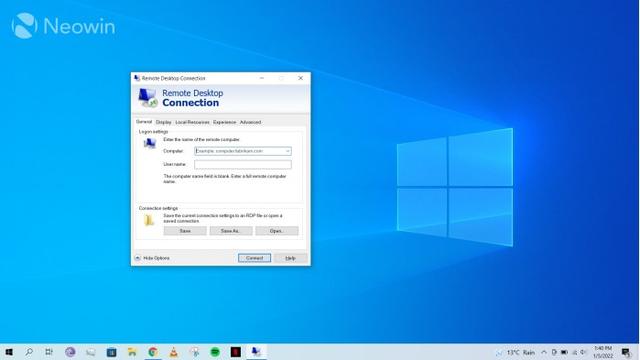Open the blue square taskbar app
The height and width of the screenshot is (360, 640).
(x=111, y=352)
